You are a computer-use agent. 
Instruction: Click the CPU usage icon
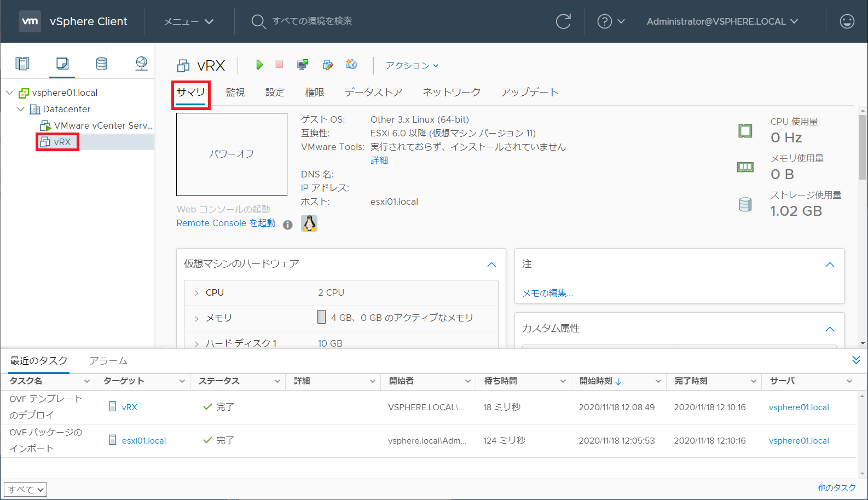(745, 131)
